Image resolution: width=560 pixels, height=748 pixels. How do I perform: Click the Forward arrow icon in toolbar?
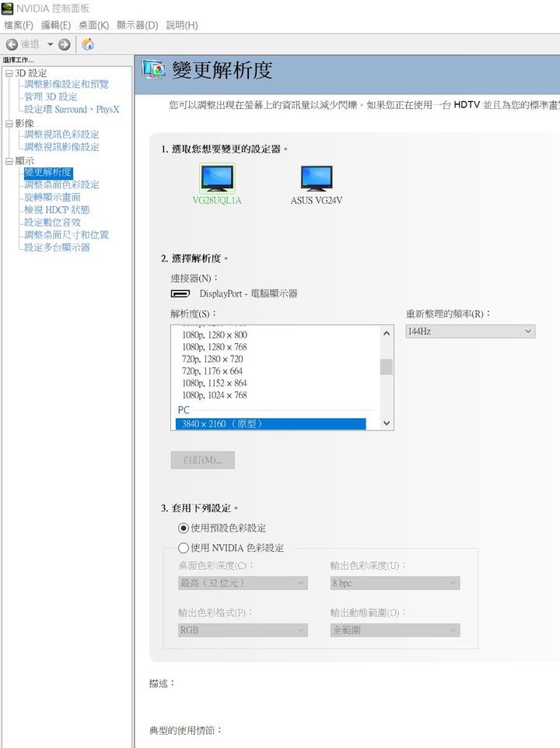pyautogui.click(x=64, y=44)
